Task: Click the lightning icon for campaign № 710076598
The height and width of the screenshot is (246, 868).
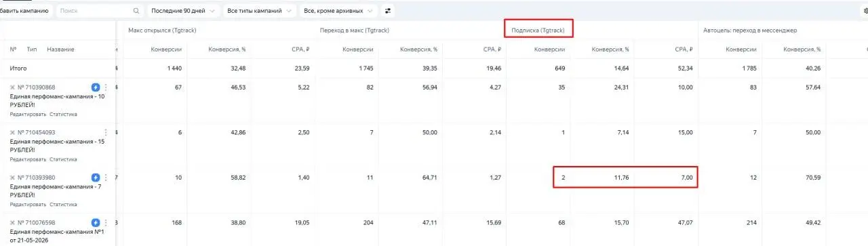Action: pos(96,222)
